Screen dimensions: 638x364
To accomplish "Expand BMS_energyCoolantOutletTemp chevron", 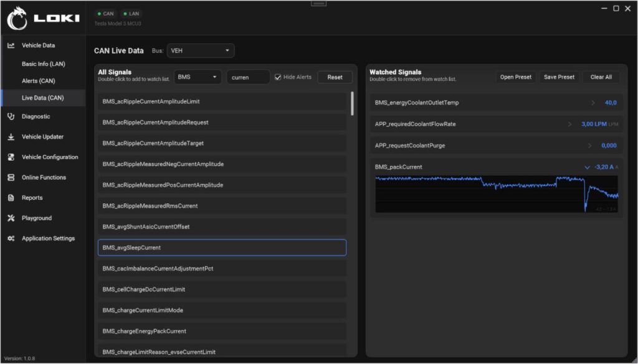I will click(593, 103).
